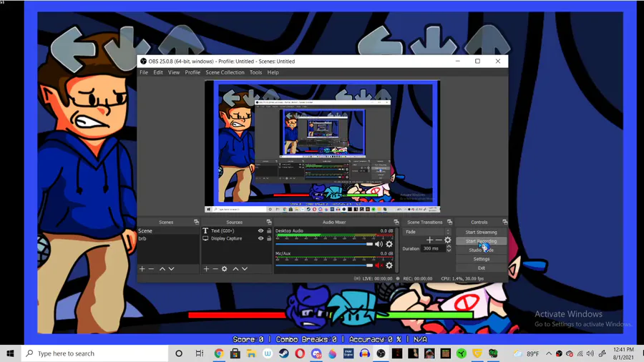Pop out the Audio Mixer dock
The width and height of the screenshot is (644, 362).
(x=396, y=222)
